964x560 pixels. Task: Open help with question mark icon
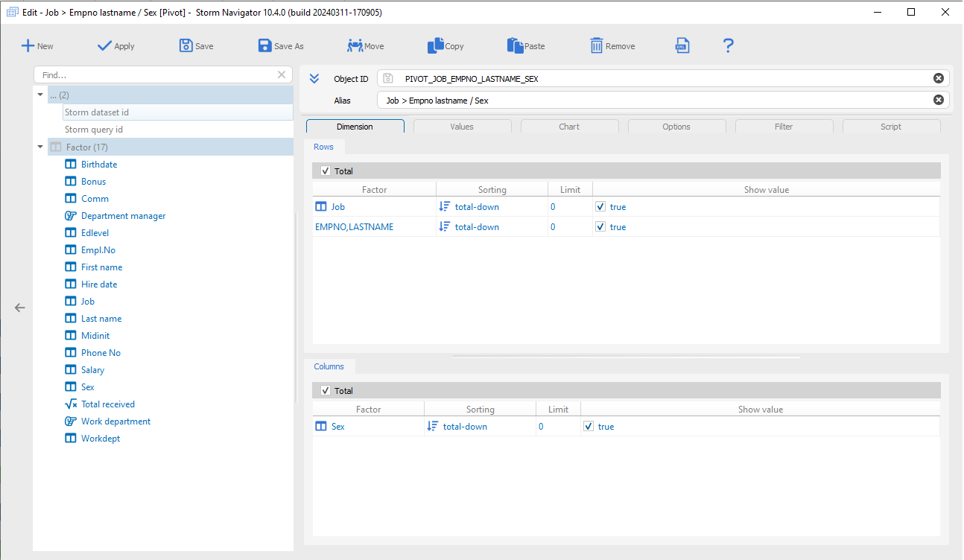pyautogui.click(x=729, y=46)
